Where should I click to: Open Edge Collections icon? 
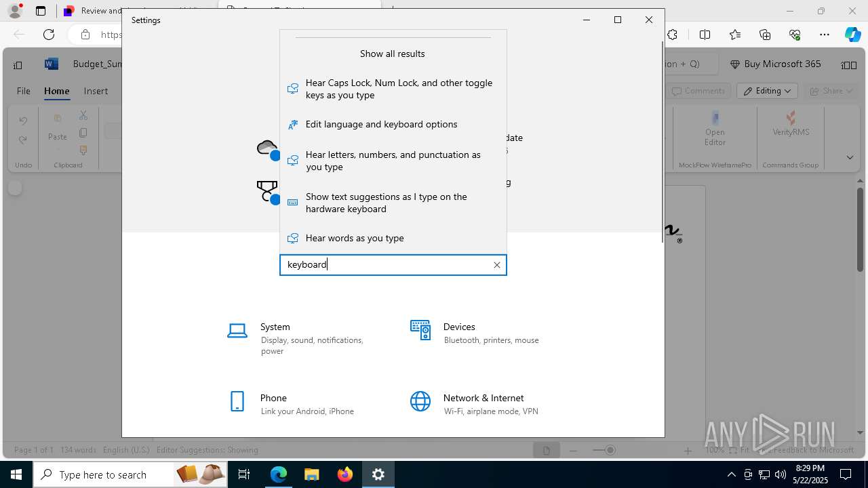coord(765,35)
